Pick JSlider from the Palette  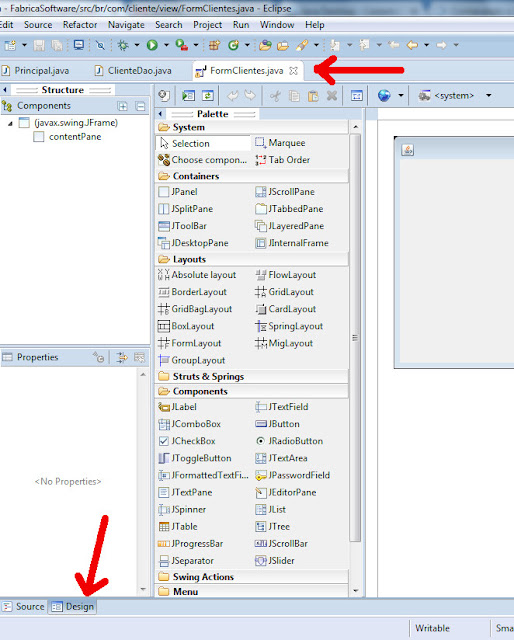coord(275,561)
